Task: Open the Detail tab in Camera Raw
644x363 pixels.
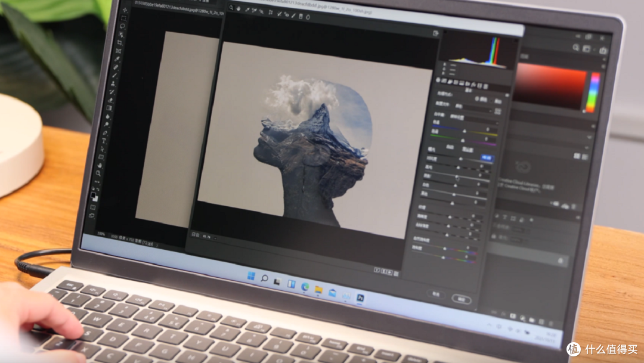Action: click(x=450, y=81)
